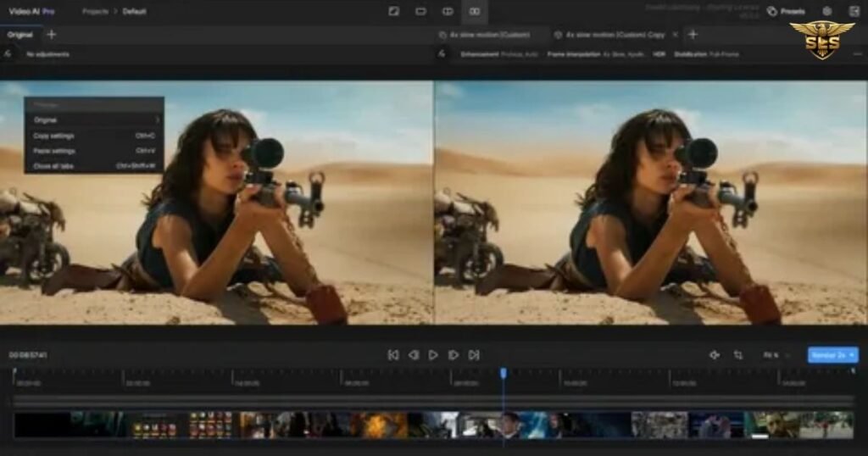Step forward one frame
868x456 pixels.
tap(453, 355)
